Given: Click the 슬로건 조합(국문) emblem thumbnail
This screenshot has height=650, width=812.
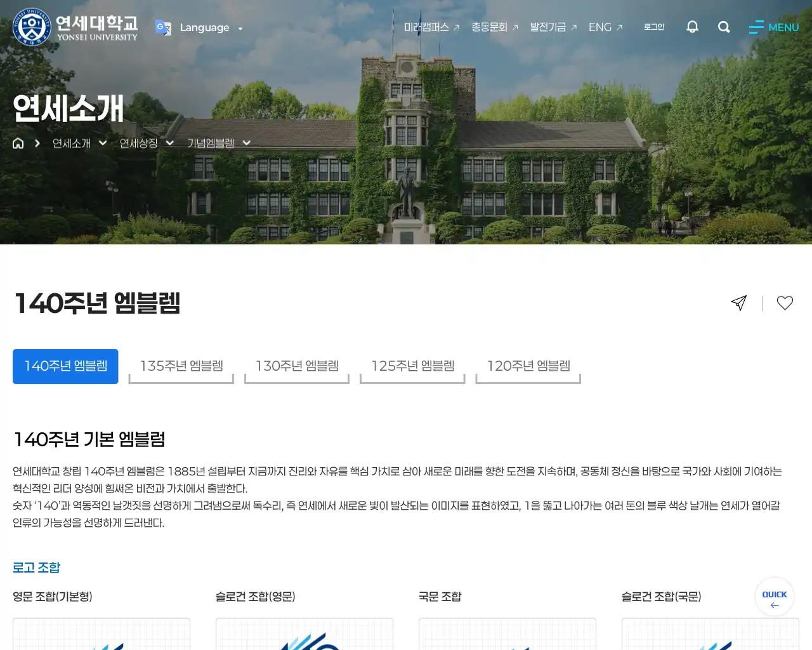Looking at the screenshot, I should pyautogui.click(x=710, y=634).
